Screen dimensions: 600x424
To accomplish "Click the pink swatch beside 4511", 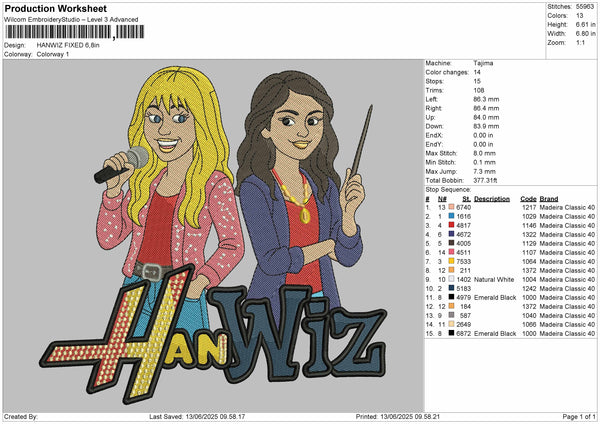I will coord(451,252).
